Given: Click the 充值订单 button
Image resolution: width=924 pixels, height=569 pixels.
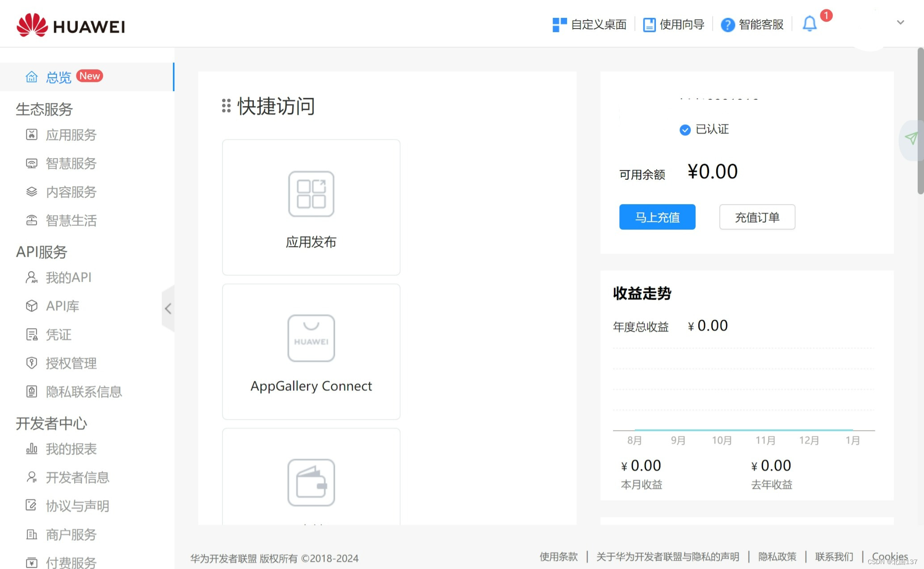Looking at the screenshot, I should [757, 217].
